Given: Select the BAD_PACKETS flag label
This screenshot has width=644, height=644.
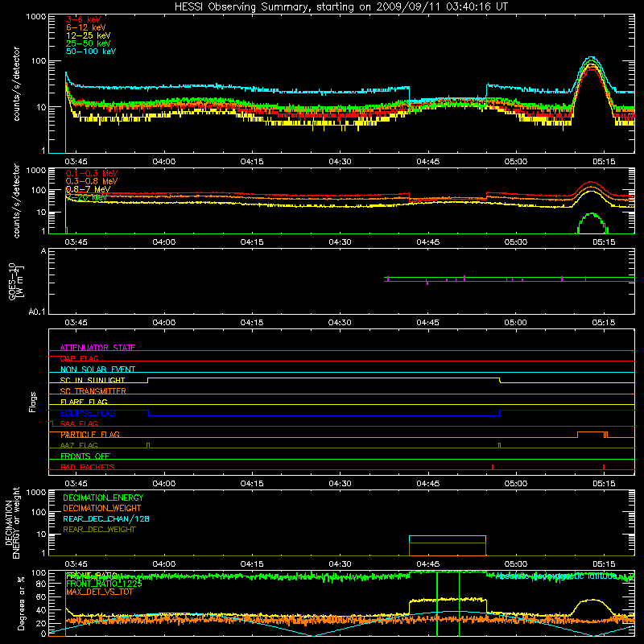Looking at the screenshot, I should coord(88,467).
